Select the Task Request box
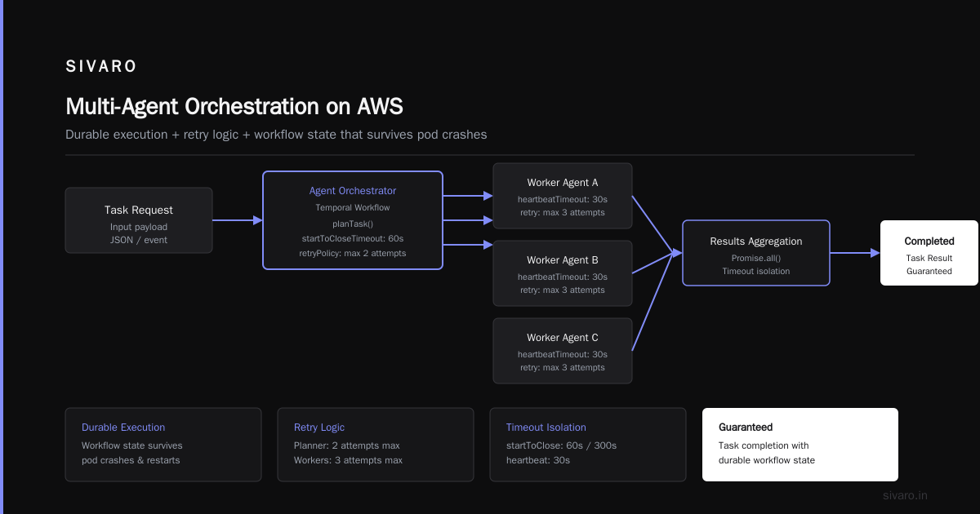980x514 pixels. 139,220
